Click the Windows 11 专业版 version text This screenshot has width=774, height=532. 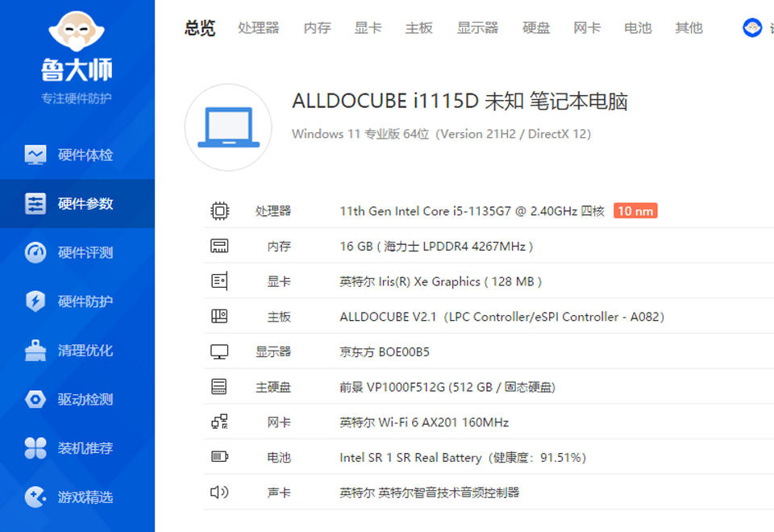point(441,134)
